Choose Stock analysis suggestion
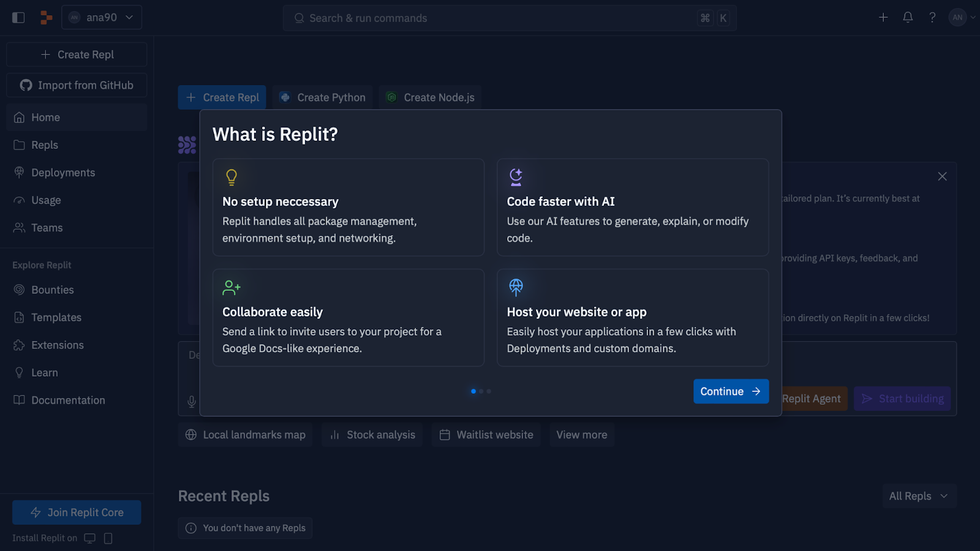The width and height of the screenshot is (980, 551). [372, 435]
